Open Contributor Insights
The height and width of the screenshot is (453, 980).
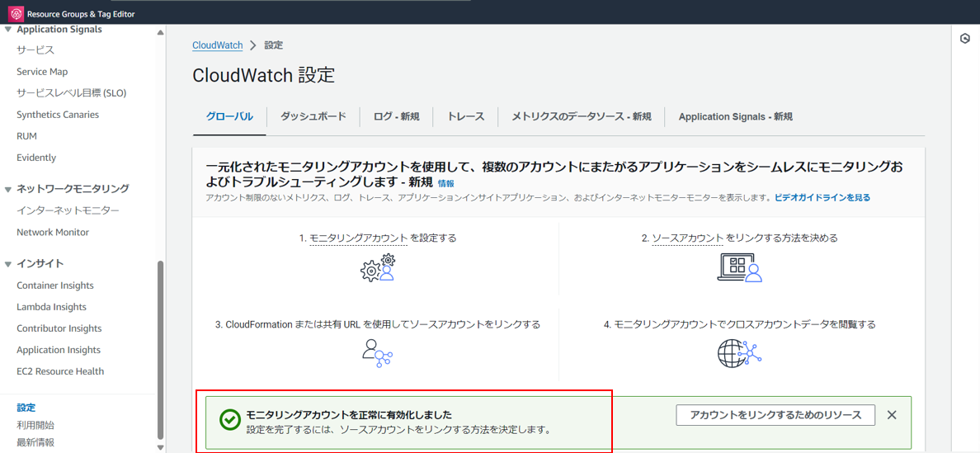[x=59, y=328]
